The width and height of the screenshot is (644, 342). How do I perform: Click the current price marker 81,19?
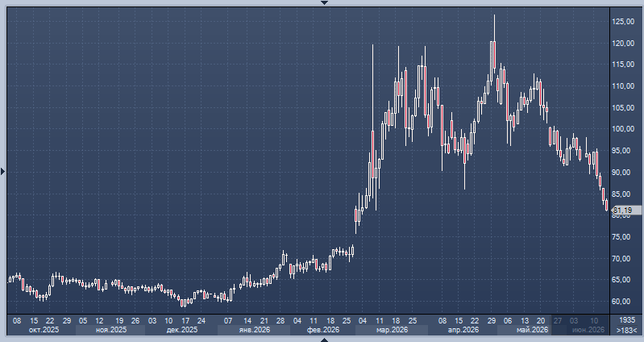[x=626, y=211]
